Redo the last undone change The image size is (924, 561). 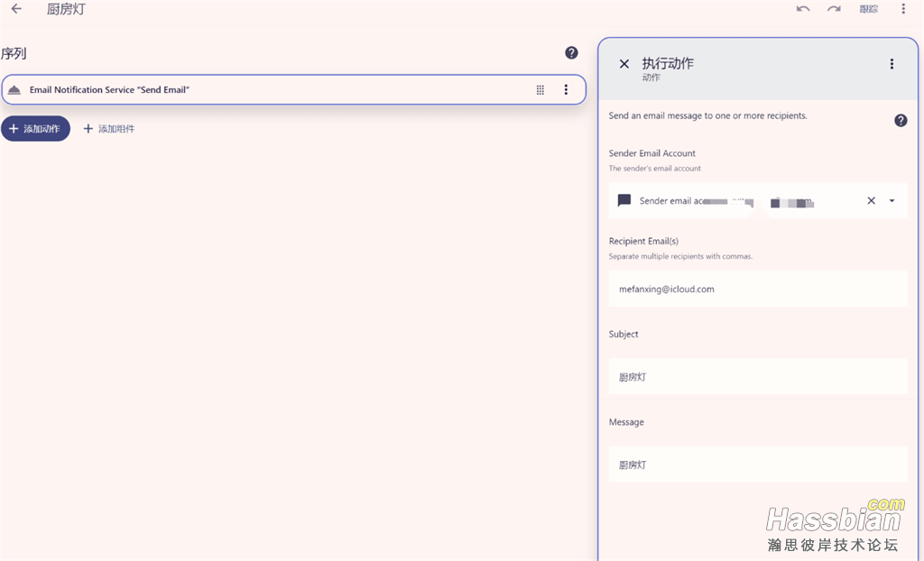834,9
